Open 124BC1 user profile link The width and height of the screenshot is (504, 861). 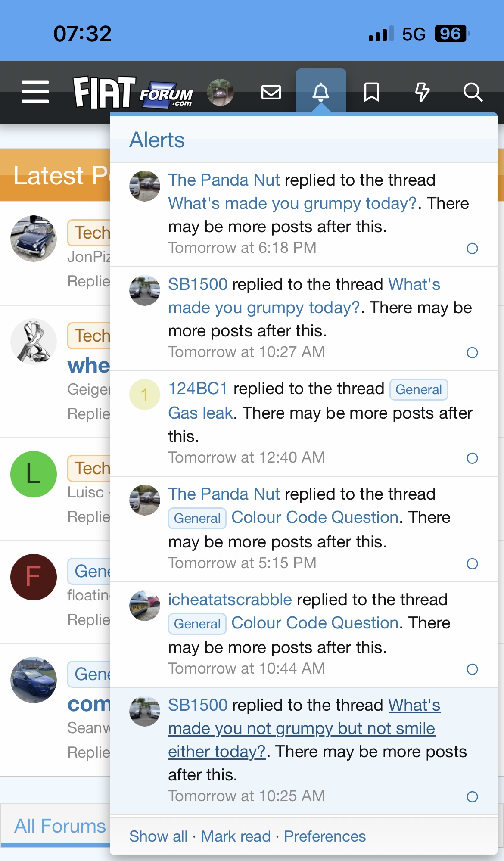[198, 389]
